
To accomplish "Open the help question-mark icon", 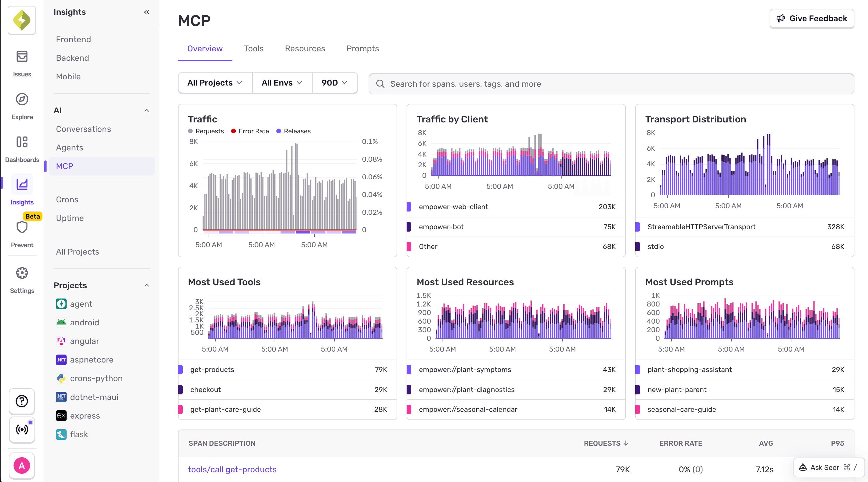I will [22, 401].
